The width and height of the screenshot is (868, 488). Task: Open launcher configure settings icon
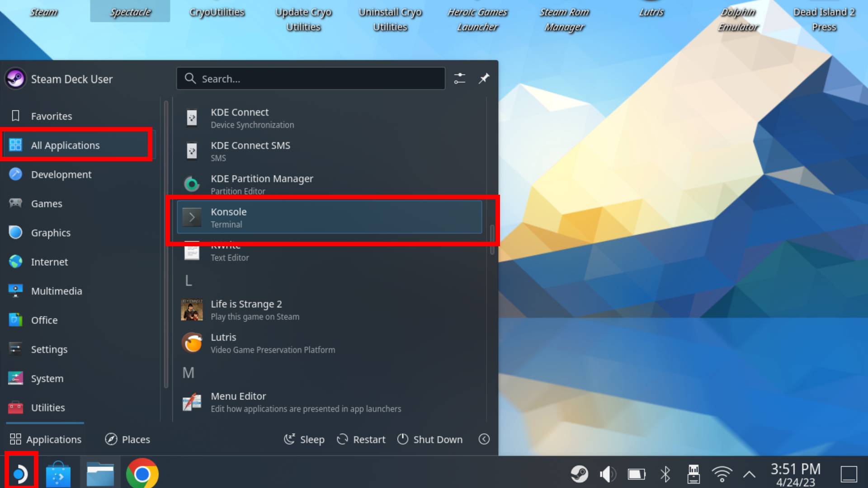tap(459, 79)
